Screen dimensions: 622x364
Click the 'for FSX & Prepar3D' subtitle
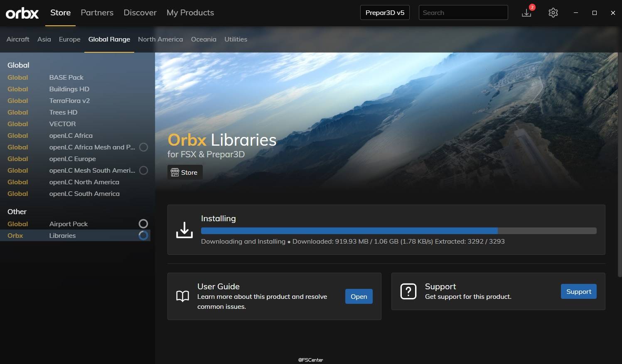click(206, 154)
